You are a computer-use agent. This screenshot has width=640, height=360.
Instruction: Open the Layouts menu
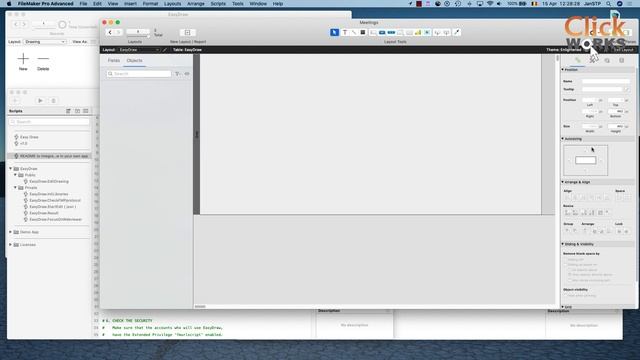click(x=172, y=4)
